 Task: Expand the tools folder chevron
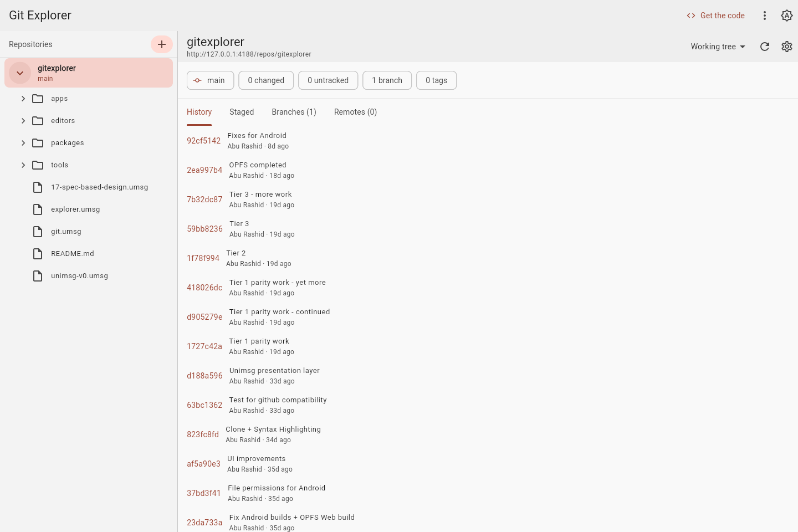click(23, 165)
